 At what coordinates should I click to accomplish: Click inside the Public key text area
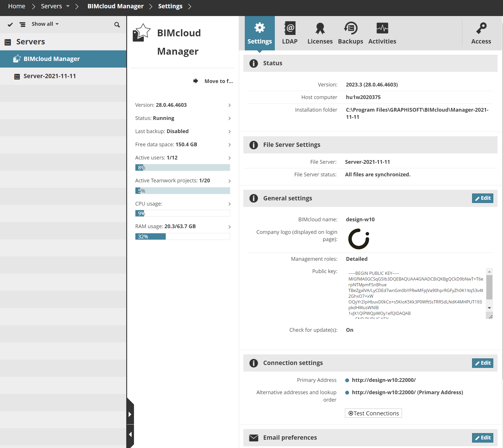(x=416, y=293)
